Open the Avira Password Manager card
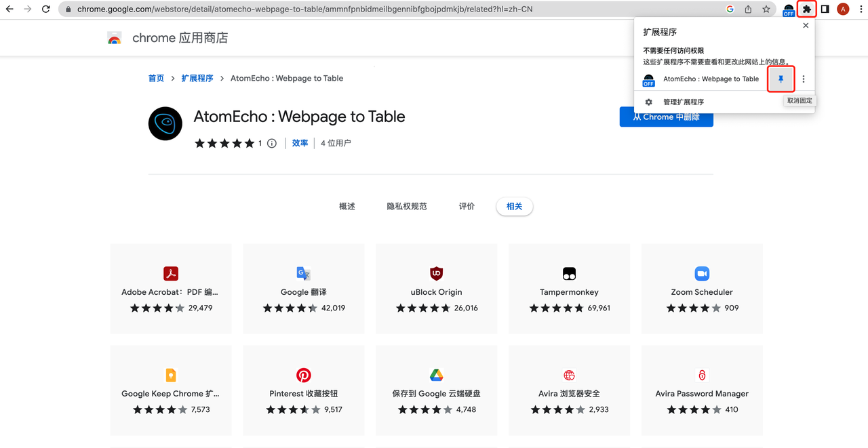Viewport: 868px width, 448px height. pos(702,391)
